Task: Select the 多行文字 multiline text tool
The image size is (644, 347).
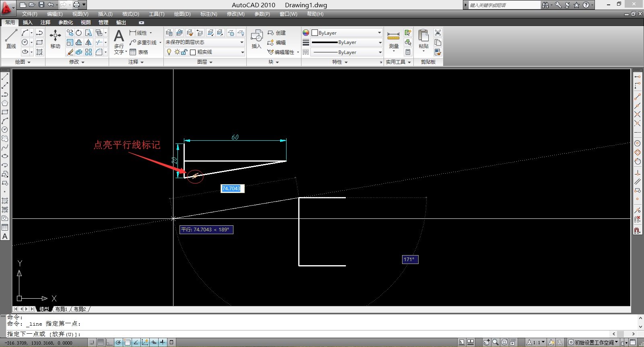Action: click(x=119, y=41)
